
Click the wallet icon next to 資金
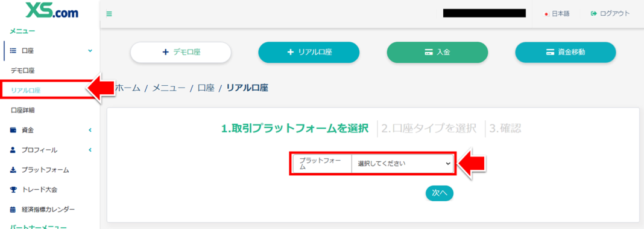click(x=13, y=130)
